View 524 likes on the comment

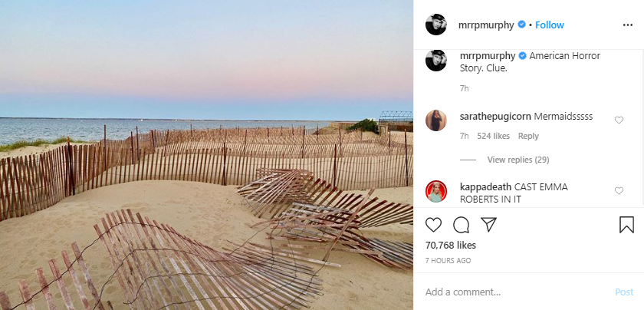click(493, 136)
